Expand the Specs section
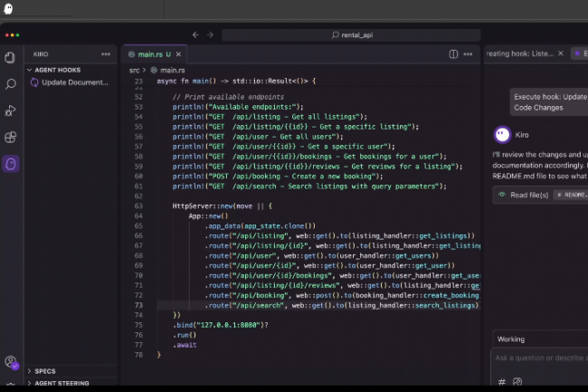588x392 pixels. tap(43, 371)
